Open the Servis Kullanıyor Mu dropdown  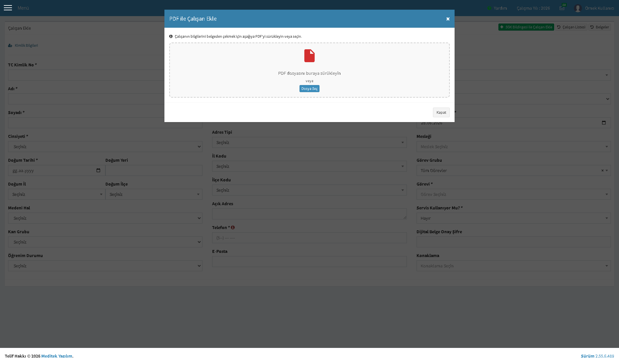coord(513,218)
